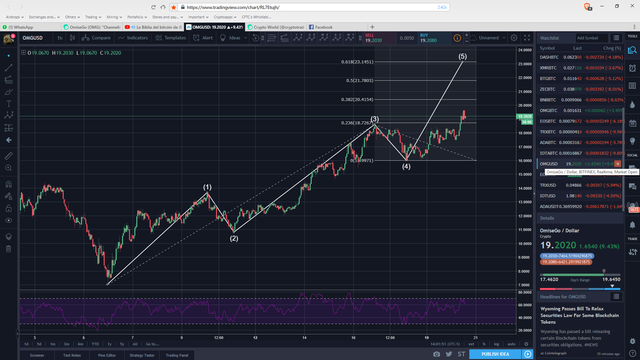Select the text annotation tool
This screenshot has height=360, width=640.
[9, 104]
